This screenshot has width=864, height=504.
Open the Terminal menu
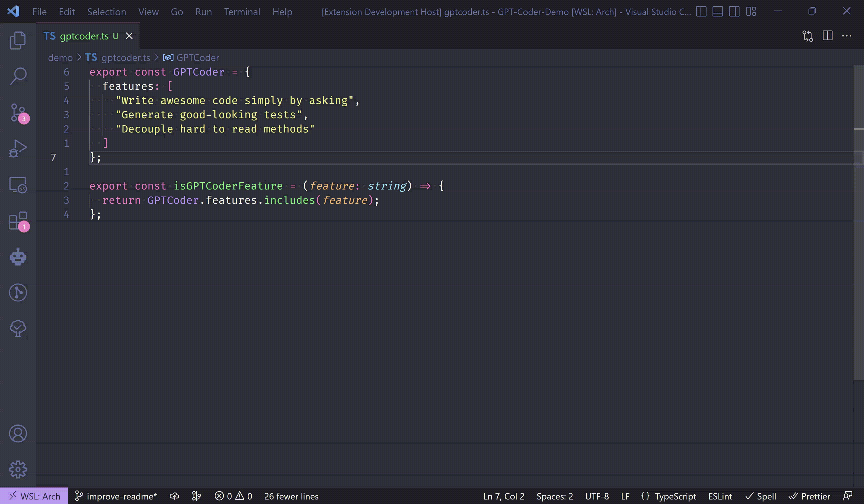242,12
